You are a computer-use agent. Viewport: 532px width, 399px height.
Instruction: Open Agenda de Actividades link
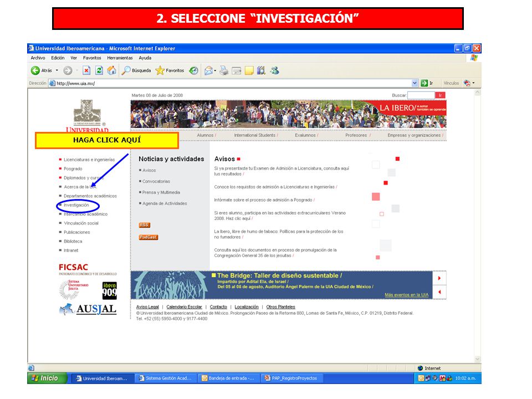click(165, 203)
